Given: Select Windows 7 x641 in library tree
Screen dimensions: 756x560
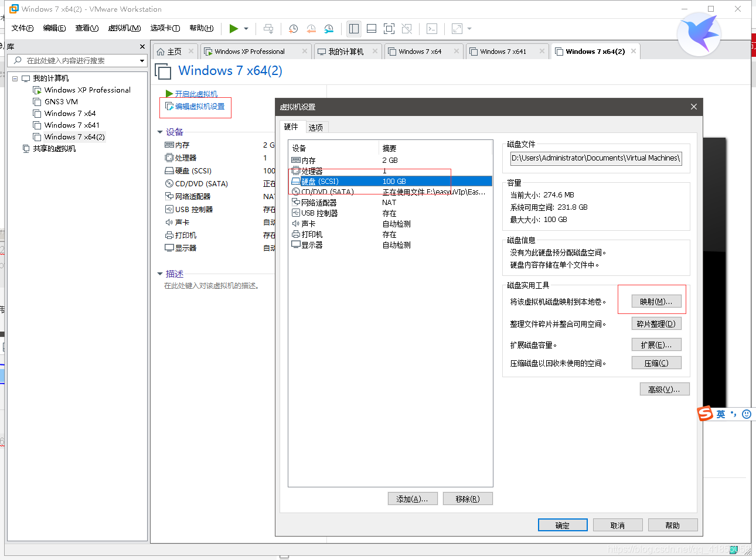Looking at the screenshot, I should (71, 125).
